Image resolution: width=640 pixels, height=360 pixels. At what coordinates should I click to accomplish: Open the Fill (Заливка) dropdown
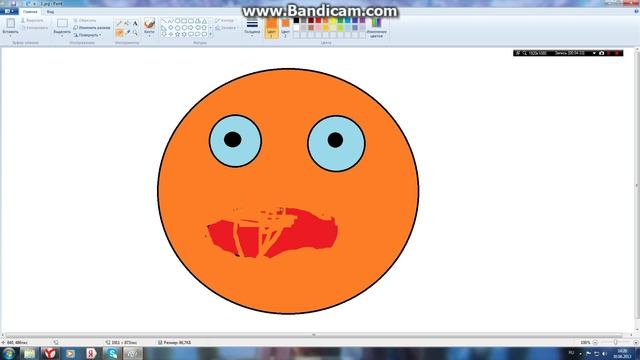click(226, 28)
